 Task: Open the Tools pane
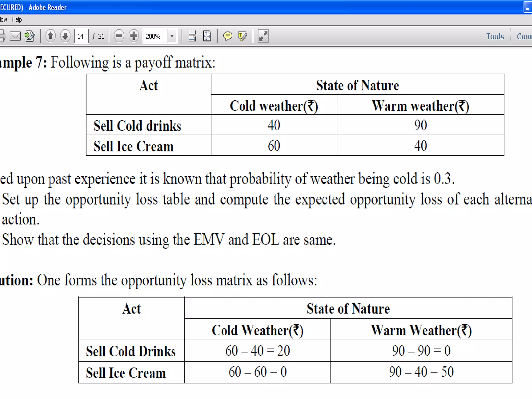click(495, 36)
